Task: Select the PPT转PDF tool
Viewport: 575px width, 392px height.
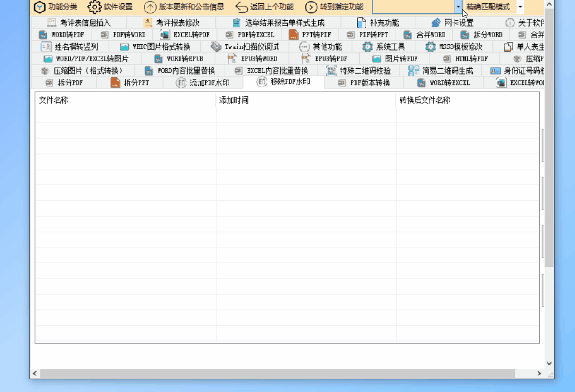Action: (317, 34)
